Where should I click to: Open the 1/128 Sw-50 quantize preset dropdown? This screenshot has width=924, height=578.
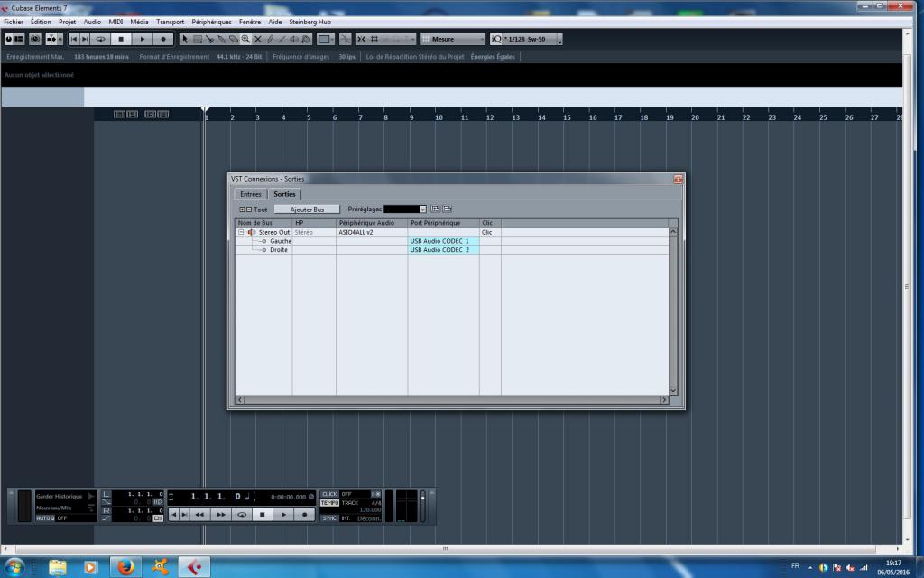pyautogui.click(x=532, y=39)
